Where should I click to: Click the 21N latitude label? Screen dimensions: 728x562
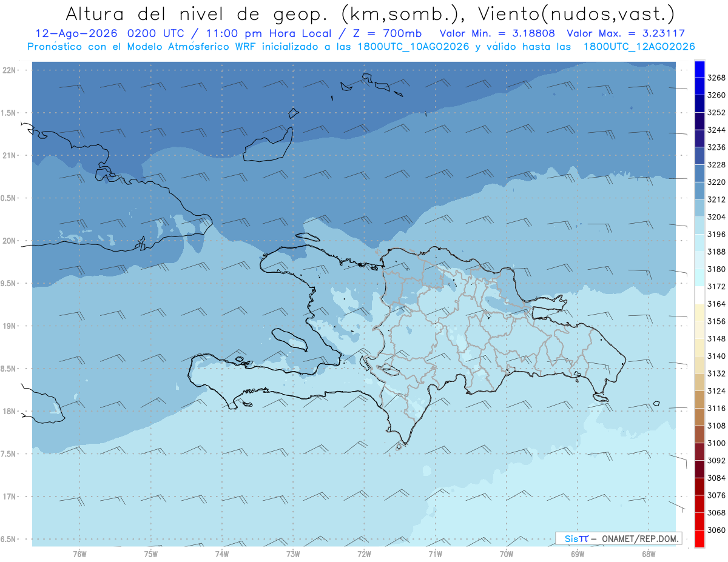click(9, 156)
